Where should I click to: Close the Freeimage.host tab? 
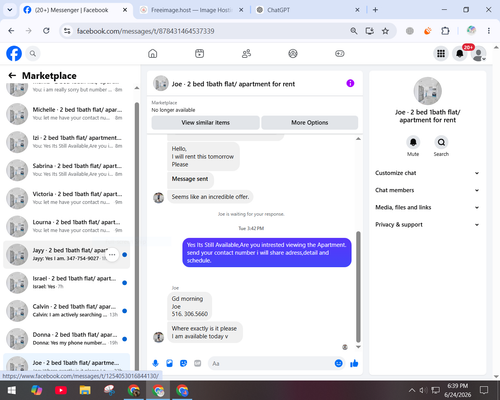pyautogui.click(x=241, y=10)
